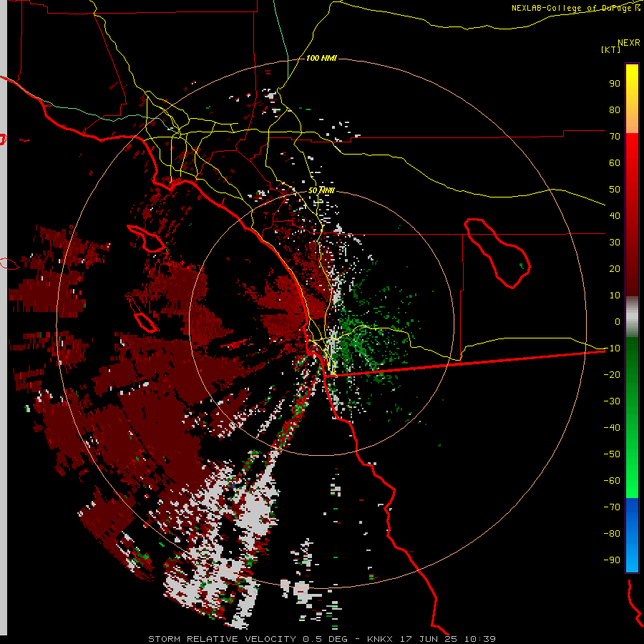Click the -20 scale label

point(612,374)
